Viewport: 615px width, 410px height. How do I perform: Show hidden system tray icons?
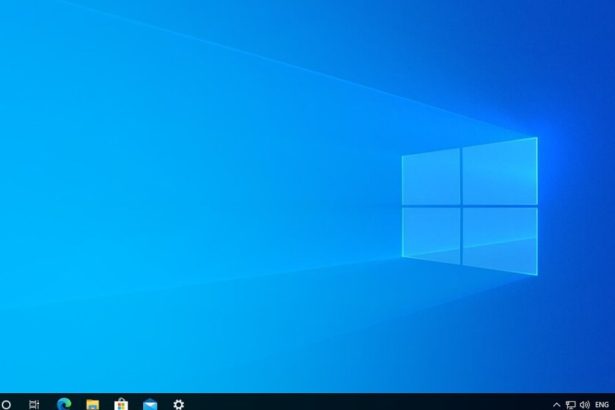click(x=557, y=405)
